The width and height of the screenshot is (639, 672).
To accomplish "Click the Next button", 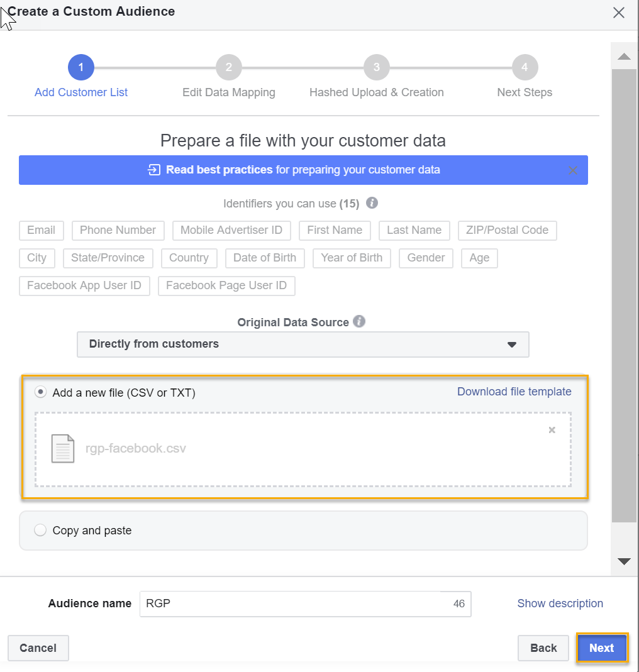I will click(x=602, y=647).
